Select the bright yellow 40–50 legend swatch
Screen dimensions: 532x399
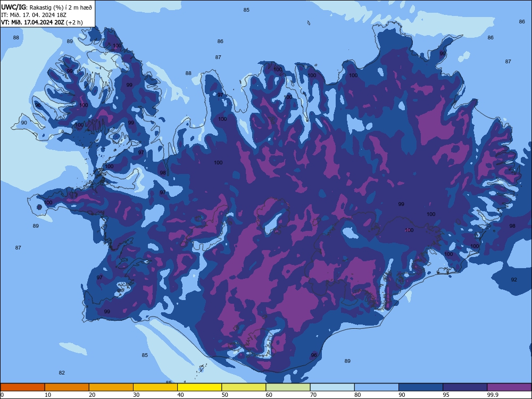pyautogui.click(x=199, y=387)
